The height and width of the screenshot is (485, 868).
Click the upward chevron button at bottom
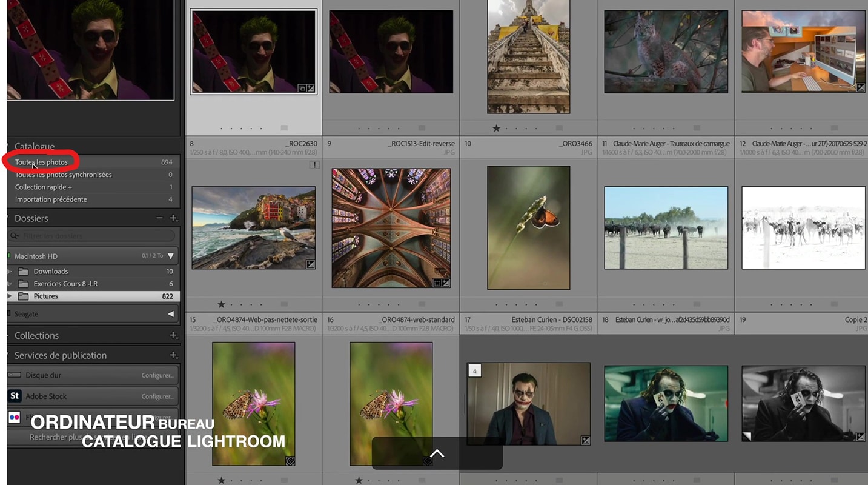437,453
